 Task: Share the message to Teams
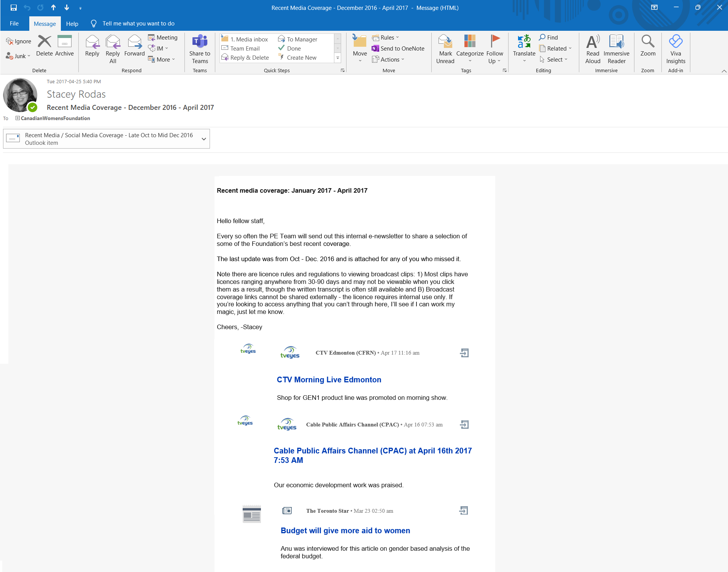click(x=200, y=49)
